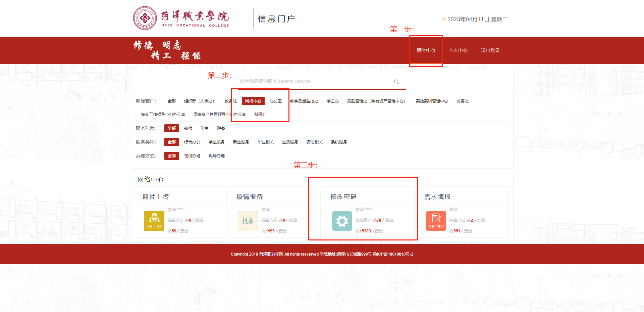Open the 服务中心 navigation tab
Image resolution: width=644 pixels, height=312 pixels.
pos(426,50)
